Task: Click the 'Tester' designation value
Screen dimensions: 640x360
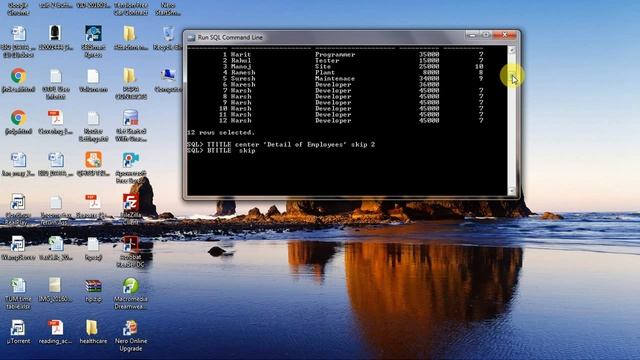Action: (x=327, y=60)
